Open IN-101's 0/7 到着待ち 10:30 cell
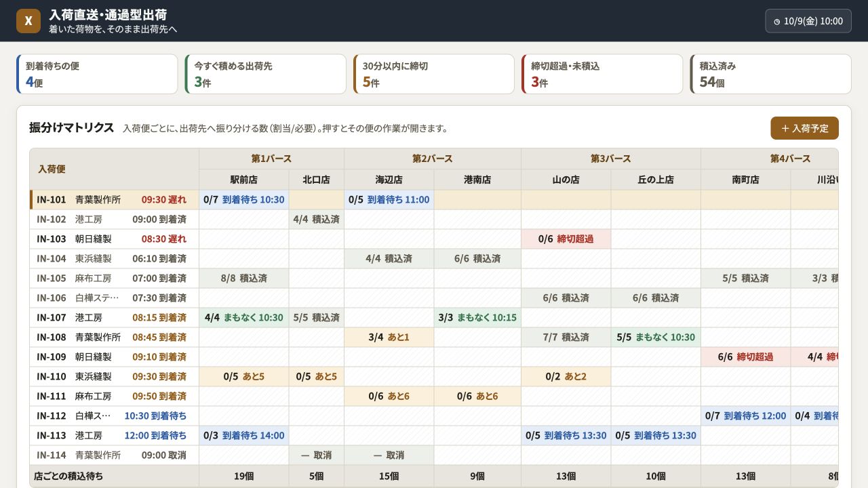The height and width of the screenshot is (488, 868). pyautogui.click(x=244, y=200)
